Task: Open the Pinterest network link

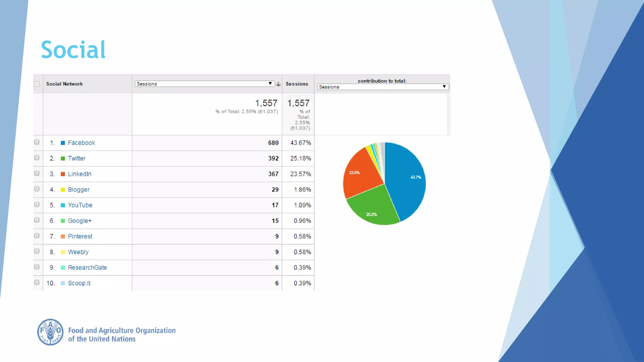Action: click(80, 236)
